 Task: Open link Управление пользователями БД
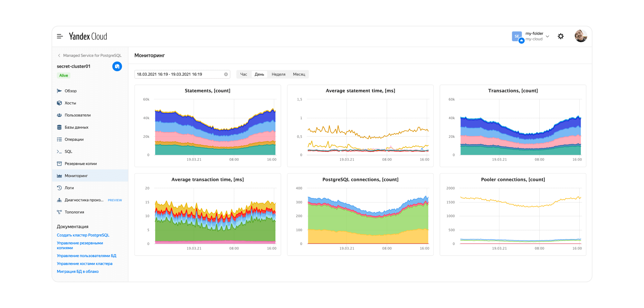[87, 256]
